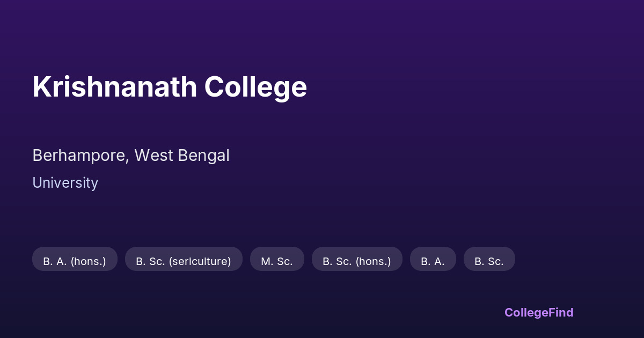Select the Berhampore, West Bengal location text

[131, 156]
